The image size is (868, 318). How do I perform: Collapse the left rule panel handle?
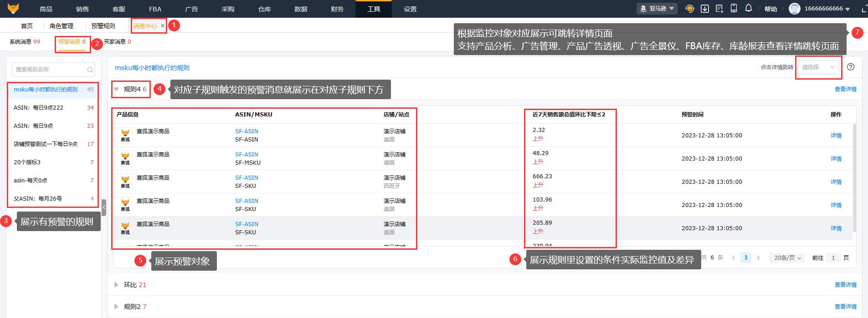click(x=104, y=207)
